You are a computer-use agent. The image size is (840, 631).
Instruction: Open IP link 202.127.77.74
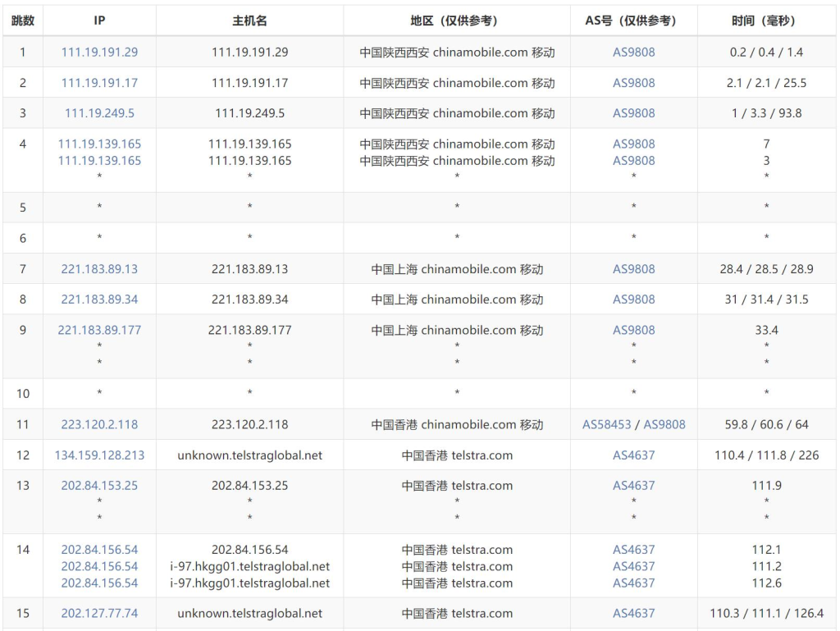click(99, 613)
